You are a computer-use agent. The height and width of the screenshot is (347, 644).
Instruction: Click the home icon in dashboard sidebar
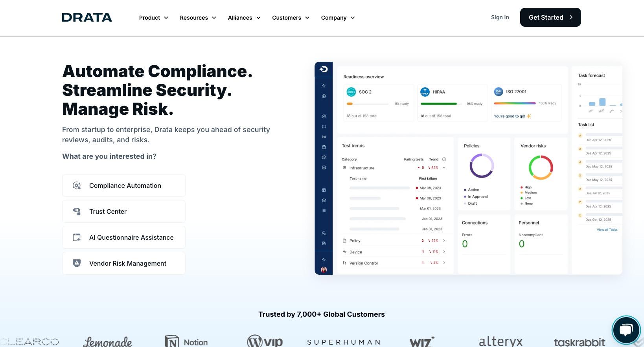[x=324, y=96]
